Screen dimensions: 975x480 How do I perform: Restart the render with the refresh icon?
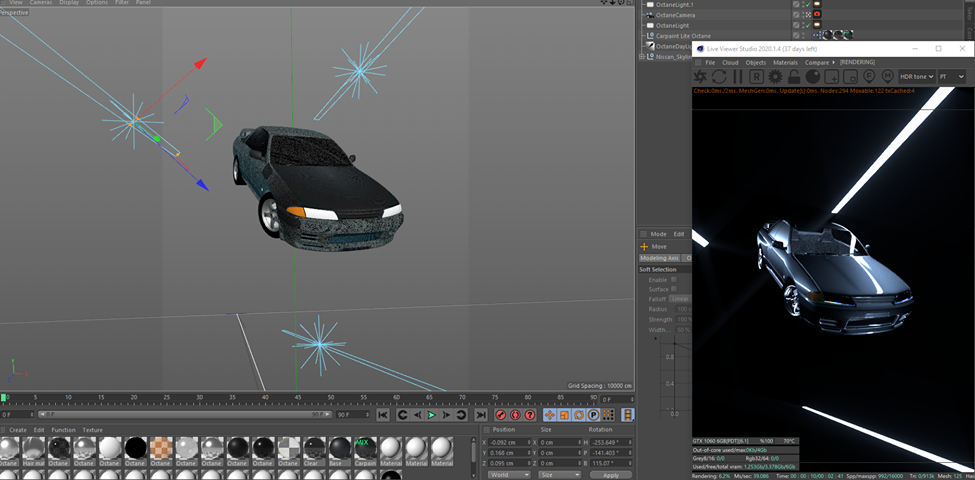point(719,76)
